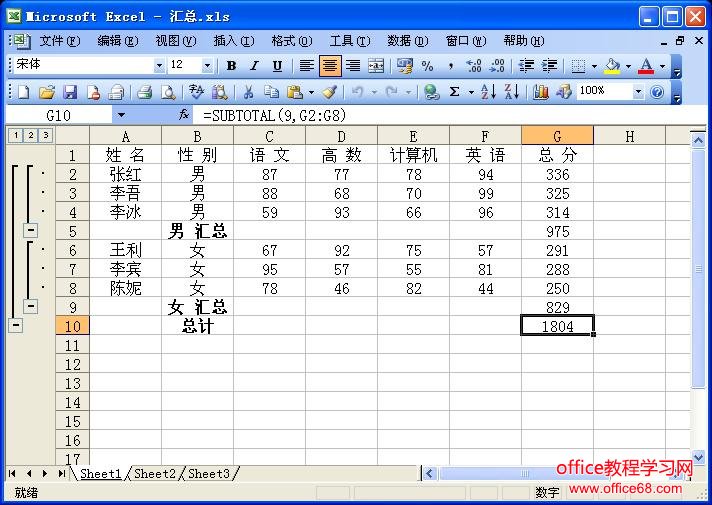Open AutoSum functions dropdown arrow
This screenshot has width=712, height=505.
tap(471, 92)
